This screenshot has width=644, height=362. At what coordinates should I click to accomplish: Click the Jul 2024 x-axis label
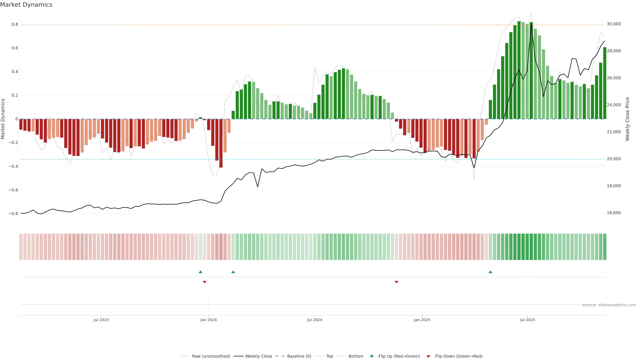314,320
